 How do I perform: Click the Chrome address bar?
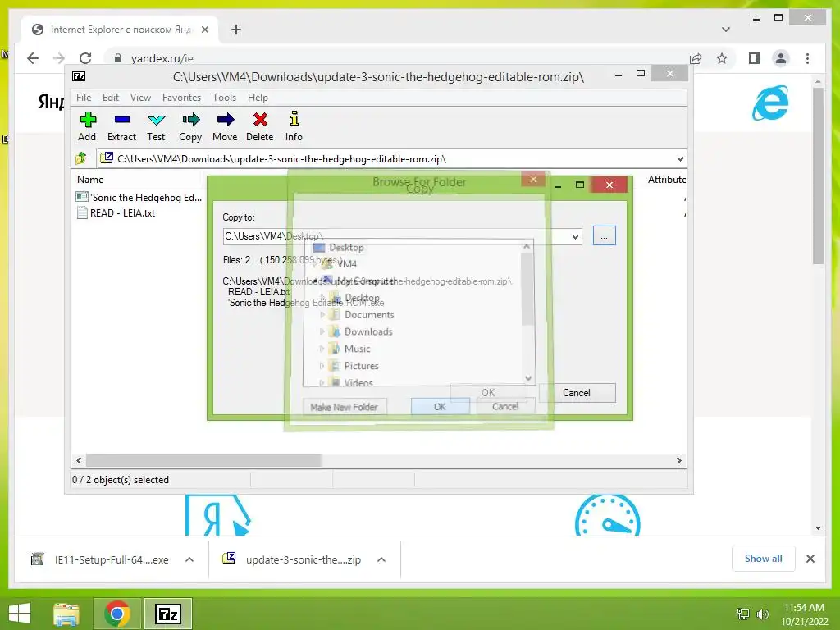pyautogui.click(x=396, y=58)
